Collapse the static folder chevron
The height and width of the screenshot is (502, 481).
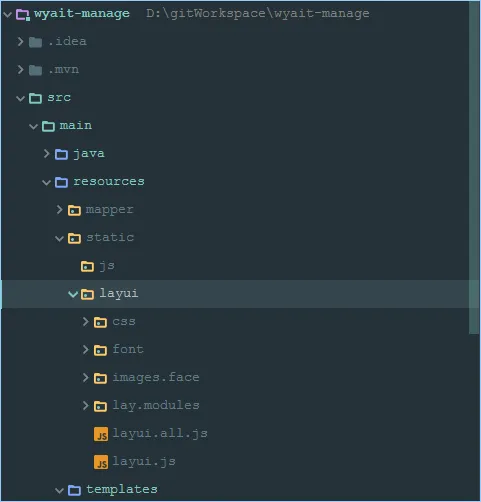(59, 238)
